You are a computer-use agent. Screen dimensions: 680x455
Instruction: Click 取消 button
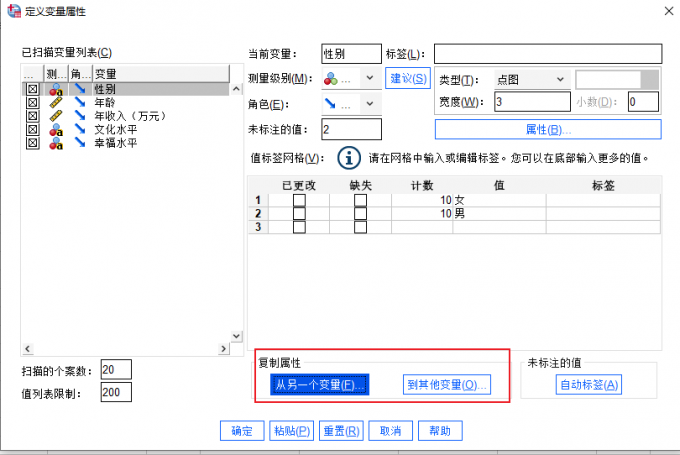(391, 431)
